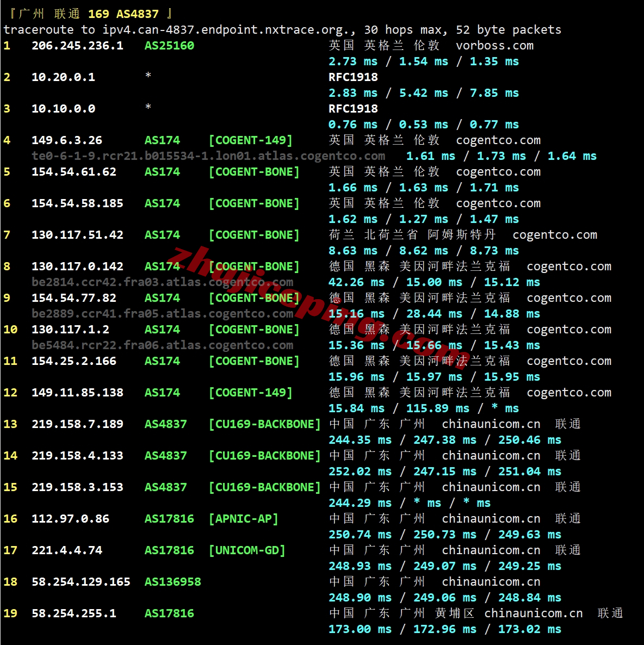Select IP 154.54.58.185 at hop 6

coord(77,203)
